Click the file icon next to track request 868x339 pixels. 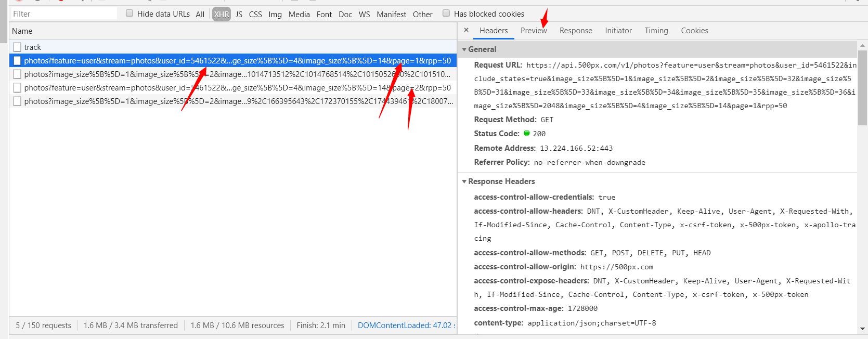click(x=17, y=47)
